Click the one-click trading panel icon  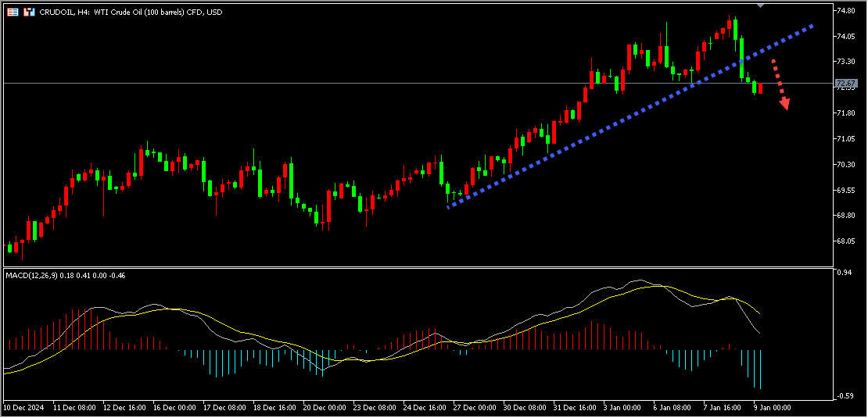(13, 13)
